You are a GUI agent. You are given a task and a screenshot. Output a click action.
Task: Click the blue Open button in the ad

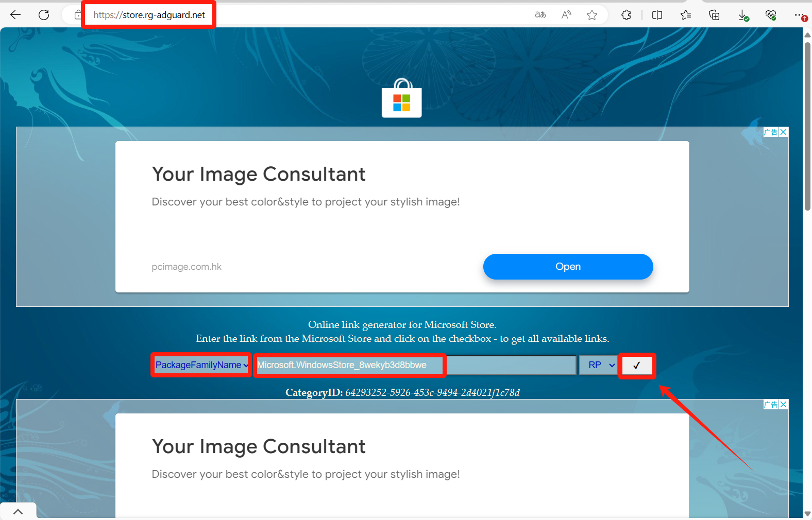pyautogui.click(x=568, y=267)
